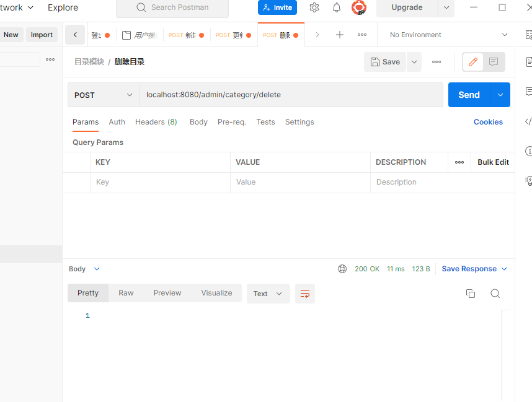Image resolution: width=532 pixels, height=402 pixels.
Task: Click network globe icon in response bar
Action: click(342, 269)
